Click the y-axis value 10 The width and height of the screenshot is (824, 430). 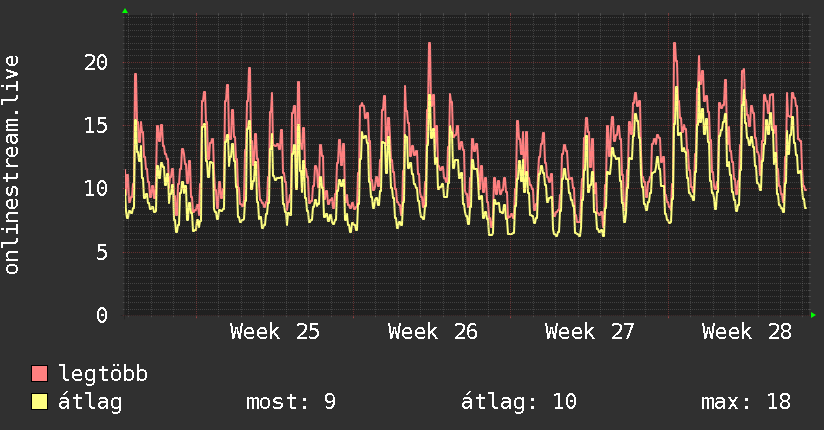(96, 188)
